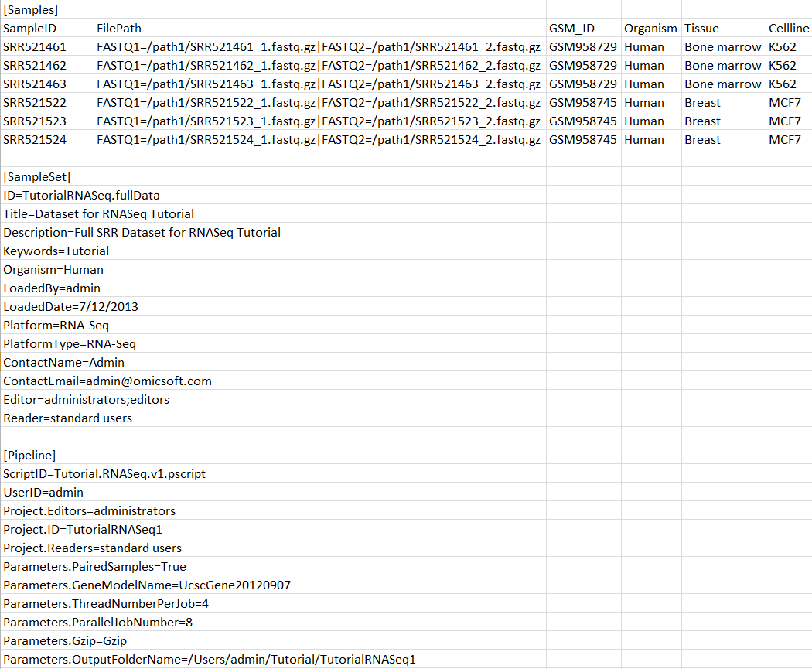Image resolution: width=812 pixels, height=669 pixels.
Task: Select the Editor=administrators;editors cell
Action: pyautogui.click(x=86, y=400)
